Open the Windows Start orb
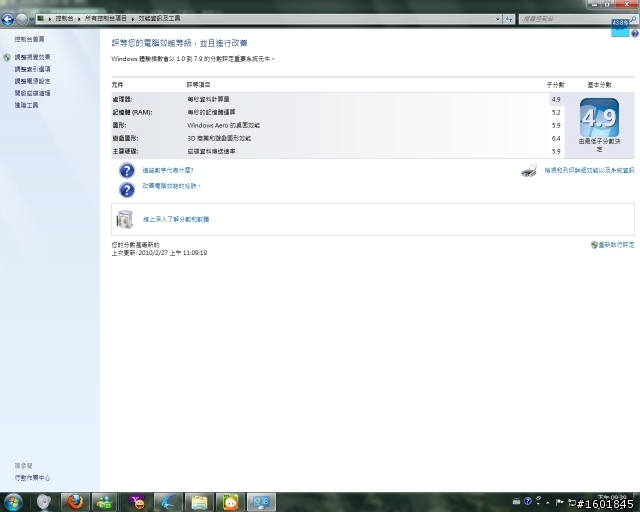This screenshot has width=640, height=512. [13, 502]
